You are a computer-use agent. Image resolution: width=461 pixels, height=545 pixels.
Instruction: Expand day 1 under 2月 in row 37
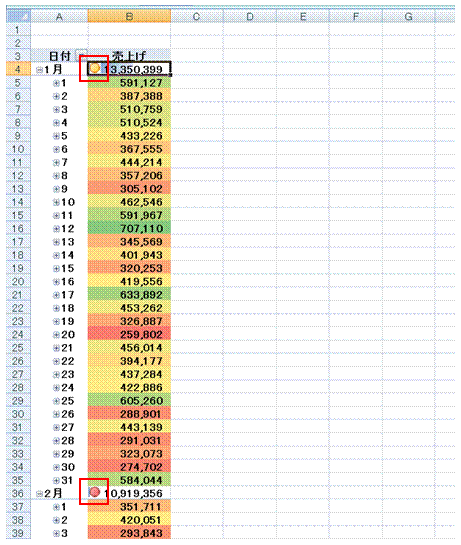pyautogui.click(x=56, y=507)
